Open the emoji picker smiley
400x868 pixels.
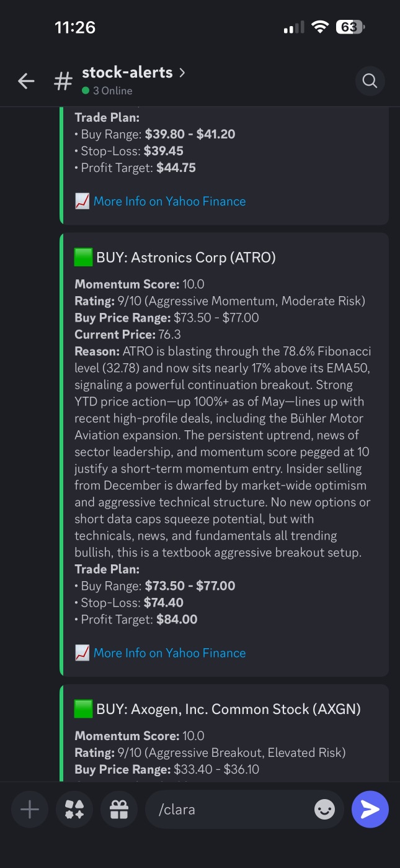tap(324, 809)
